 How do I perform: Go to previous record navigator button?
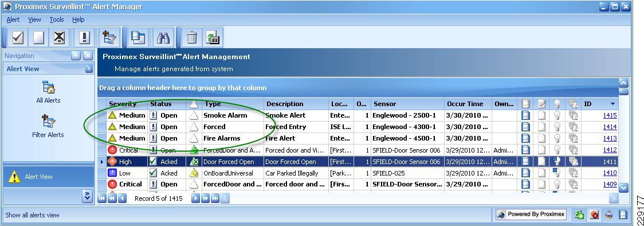coord(122,198)
